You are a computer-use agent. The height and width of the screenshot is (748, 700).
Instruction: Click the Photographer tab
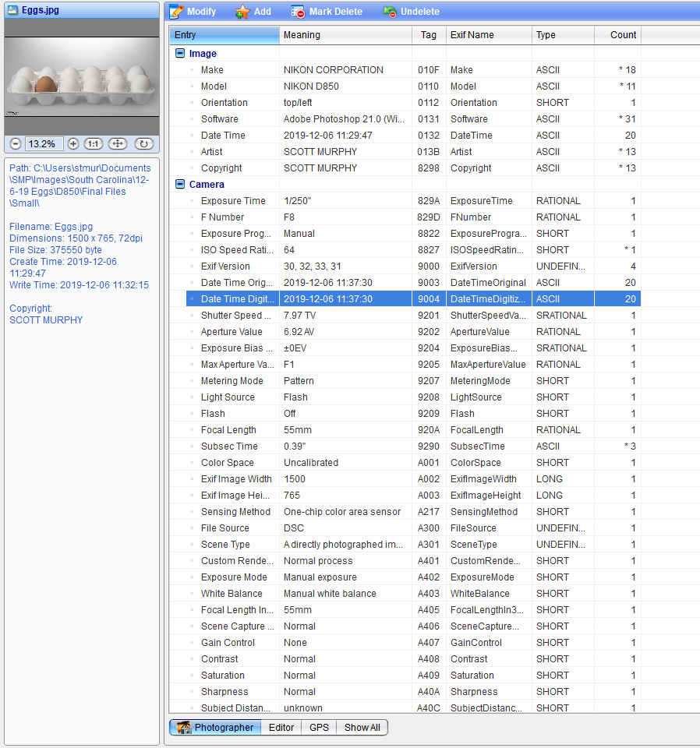click(x=215, y=728)
